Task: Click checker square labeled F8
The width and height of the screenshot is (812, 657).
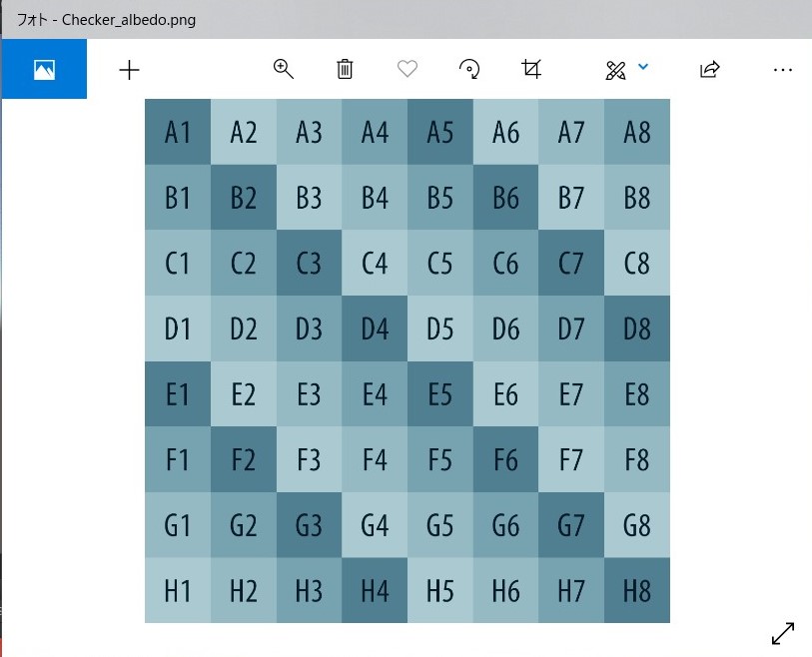Action: click(x=637, y=459)
